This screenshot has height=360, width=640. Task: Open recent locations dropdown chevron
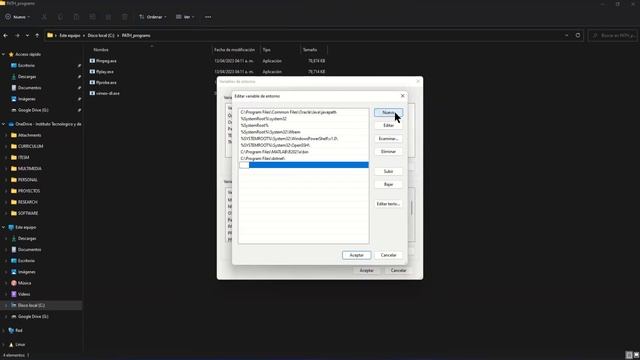[x=27, y=36]
